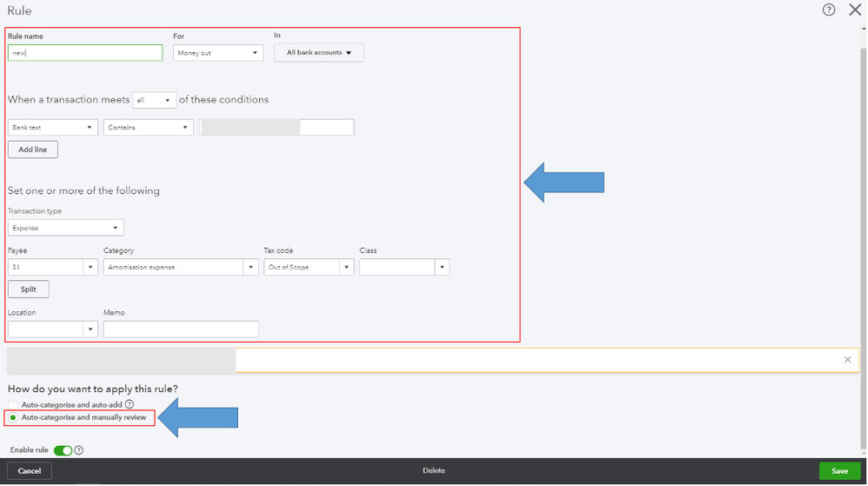Dismiss the yellow notification banner

pos(847,360)
